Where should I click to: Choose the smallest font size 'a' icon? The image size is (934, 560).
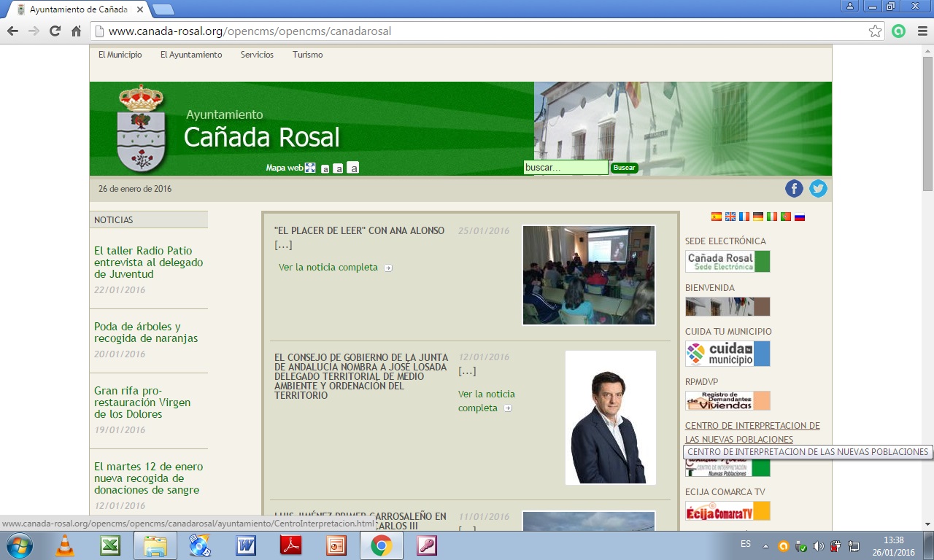point(325,168)
